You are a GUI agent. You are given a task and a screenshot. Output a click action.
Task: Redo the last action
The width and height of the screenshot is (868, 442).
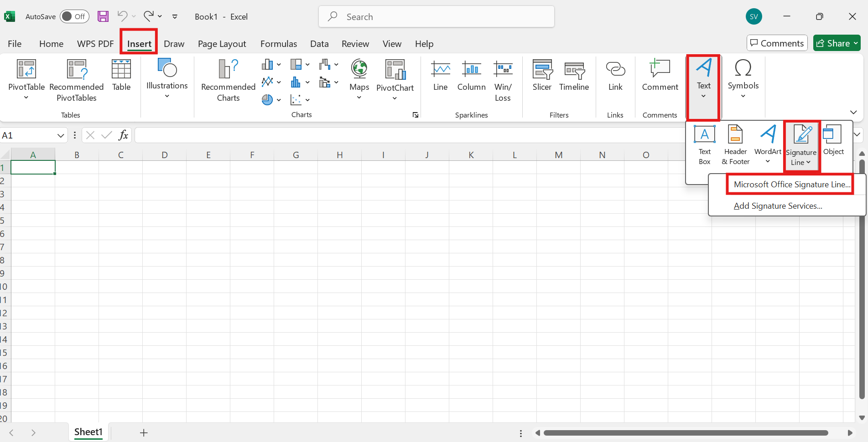pyautogui.click(x=149, y=16)
